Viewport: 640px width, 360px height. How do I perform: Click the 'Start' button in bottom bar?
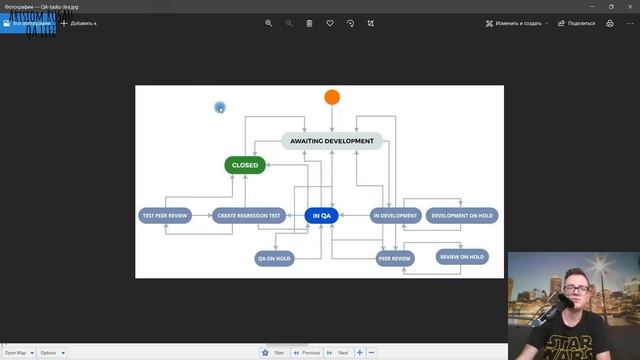[279, 353]
